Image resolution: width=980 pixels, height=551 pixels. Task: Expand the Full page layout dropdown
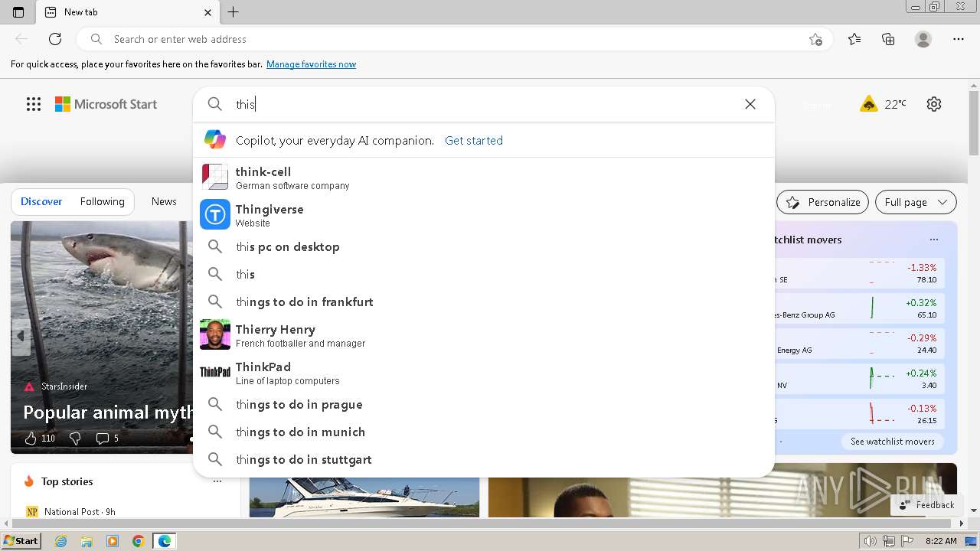coord(916,202)
